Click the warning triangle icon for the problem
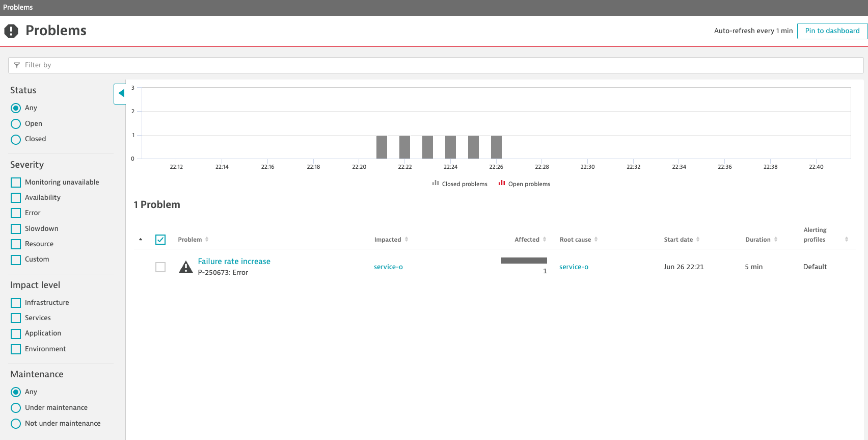Screen dimensions: 868x440 click(x=186, y=267)
